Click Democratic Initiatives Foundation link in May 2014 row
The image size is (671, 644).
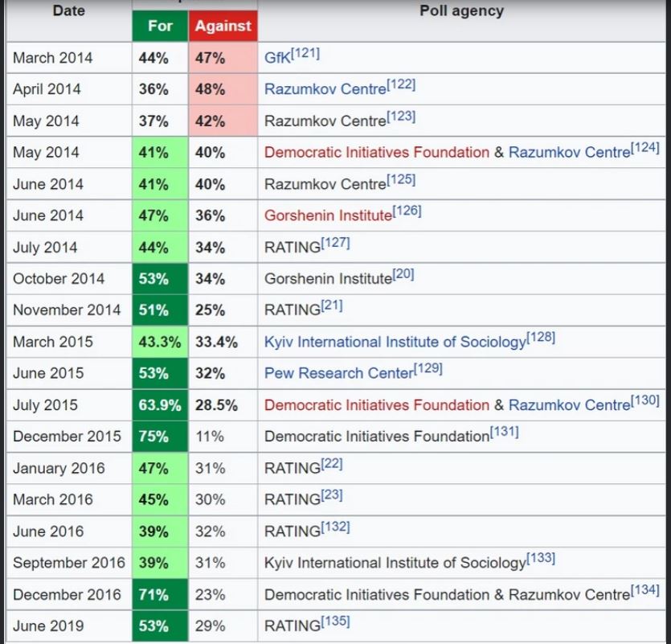pyautogui.click(x=376, y=153)
